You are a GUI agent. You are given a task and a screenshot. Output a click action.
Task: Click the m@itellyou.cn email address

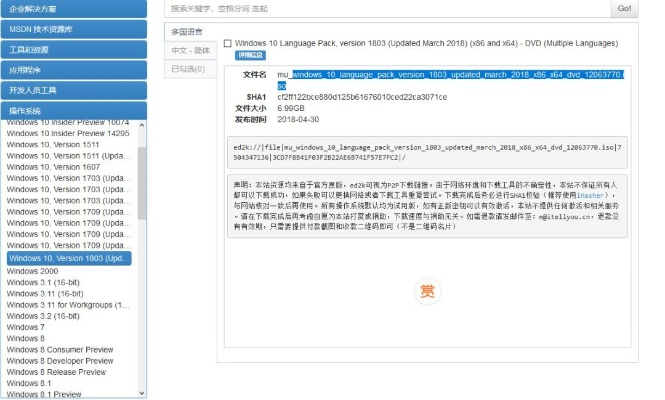coord(565,216)
